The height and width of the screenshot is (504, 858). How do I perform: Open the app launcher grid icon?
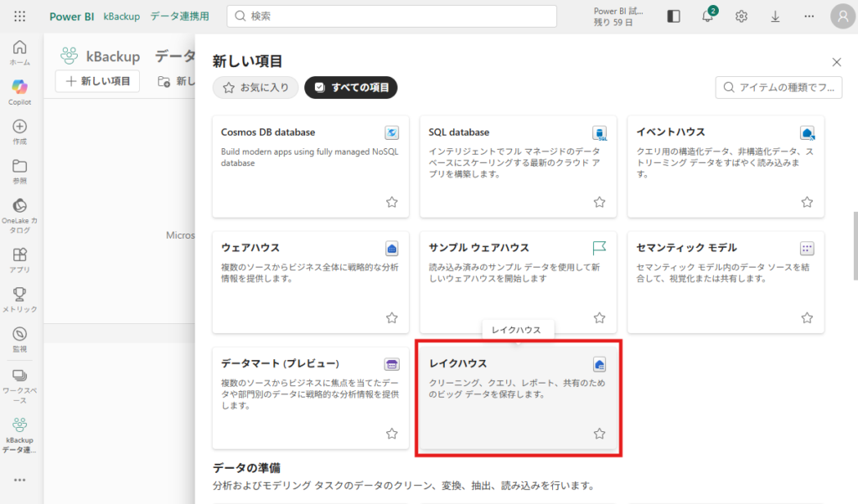19,16
